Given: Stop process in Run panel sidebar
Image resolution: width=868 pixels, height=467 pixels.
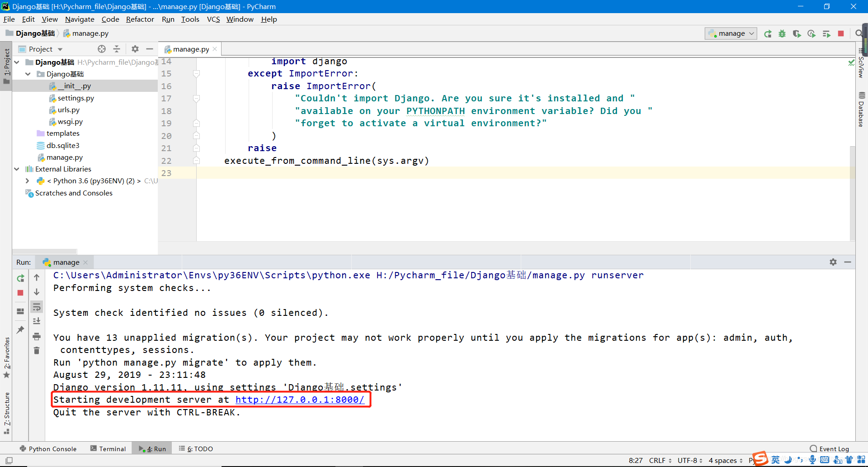Looking at the screenshot, I should tap(20, 293).
